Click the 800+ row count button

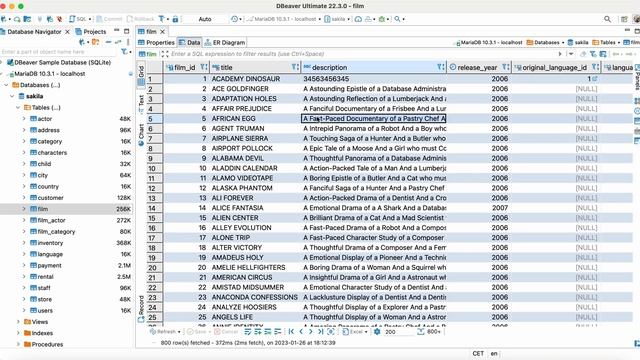[429, 332]
